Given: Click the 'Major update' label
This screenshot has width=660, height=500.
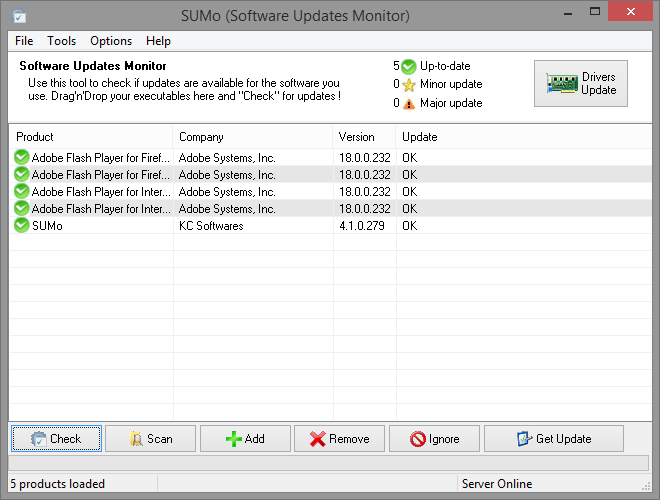Looking at the screenshot, I should coord(451,103).
